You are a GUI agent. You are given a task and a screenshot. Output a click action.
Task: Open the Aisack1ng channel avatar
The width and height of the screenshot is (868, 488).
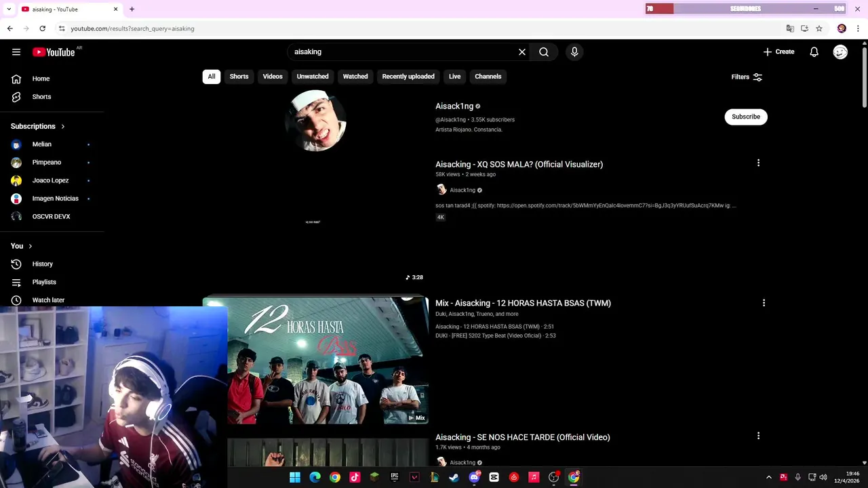point(315,120)
